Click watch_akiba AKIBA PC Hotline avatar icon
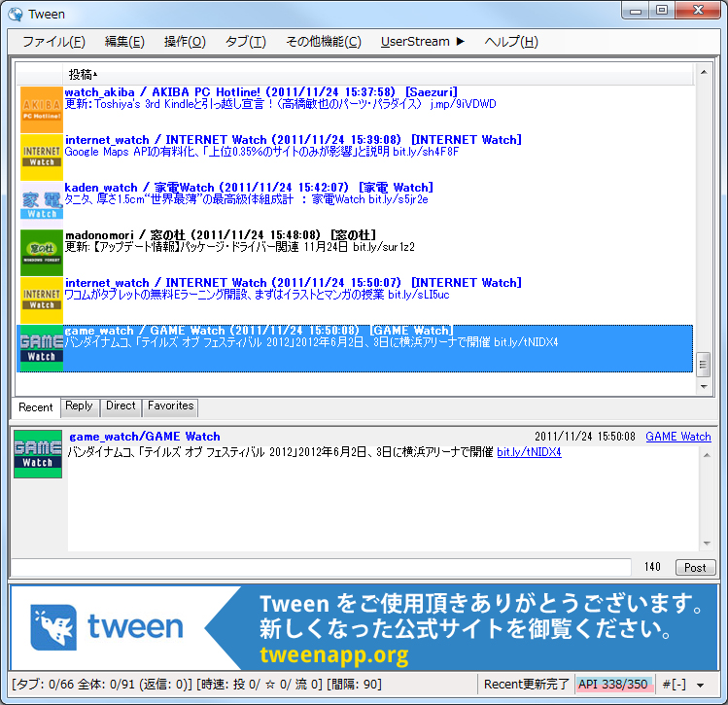Image resolution: width=728 pixels, height=705 pixels. click(42, 110)
